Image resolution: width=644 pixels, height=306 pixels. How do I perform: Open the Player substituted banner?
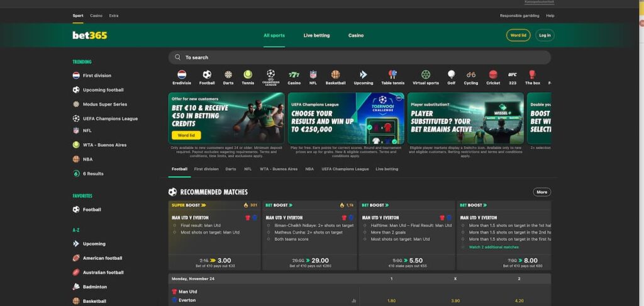pos(465,118)
